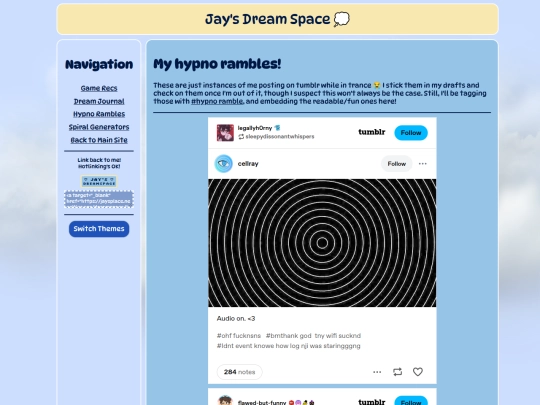This screenshot has height=405, width=540.
Task: Click the Navigation sidebar heading
Action: click(x=99, y=64)
